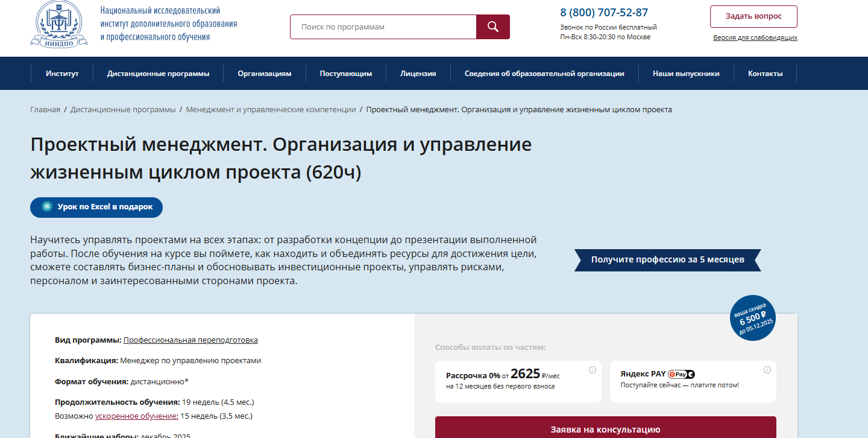Click the NIIDPO institute logo
Viewport: 868px width, 438px height.
click(x=55, y=24)
